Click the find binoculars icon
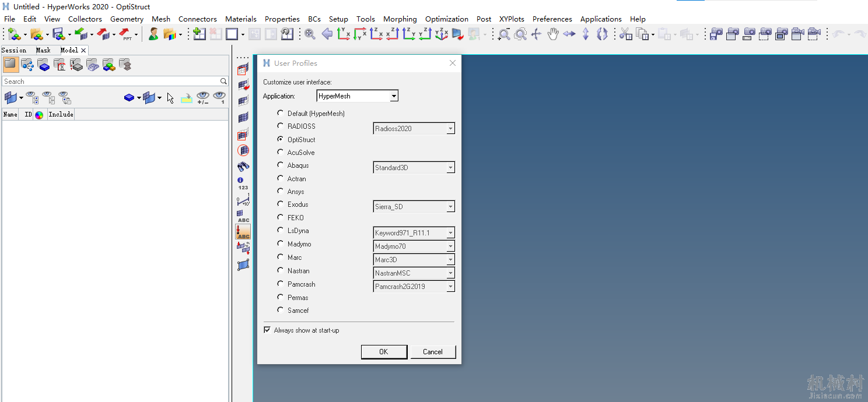 [243, 166]
